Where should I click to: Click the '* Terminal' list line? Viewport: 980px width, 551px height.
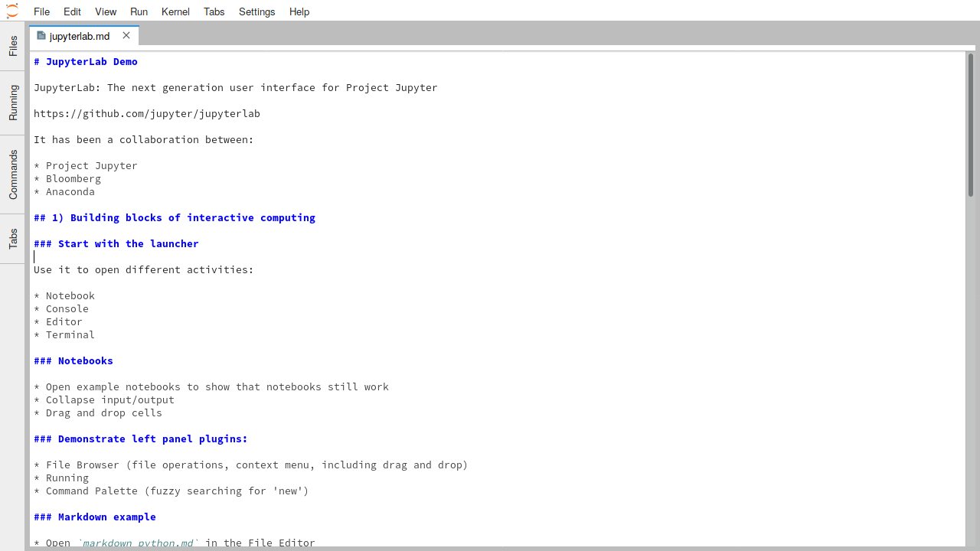tap(64, 334)
